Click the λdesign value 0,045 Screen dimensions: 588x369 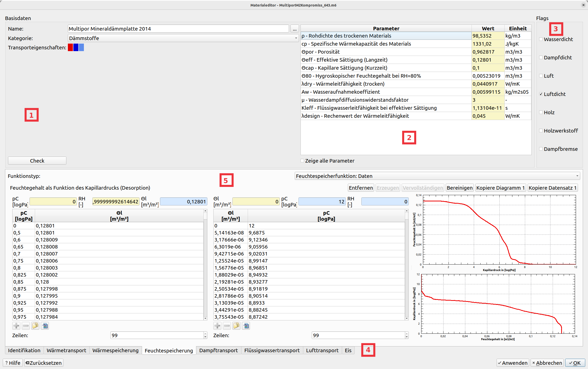coord(488,116)
